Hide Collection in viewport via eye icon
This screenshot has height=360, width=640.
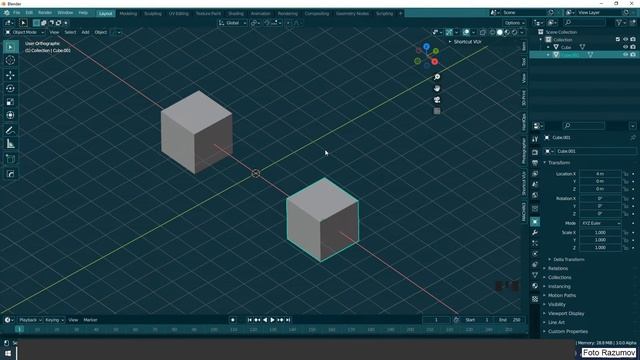[625, 40]
